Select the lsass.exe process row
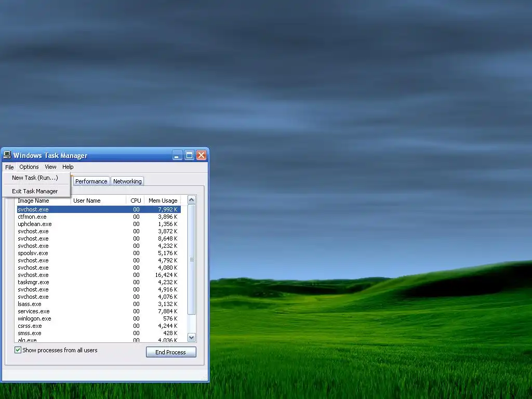The image size is (532, 399). tap(99, 304)
